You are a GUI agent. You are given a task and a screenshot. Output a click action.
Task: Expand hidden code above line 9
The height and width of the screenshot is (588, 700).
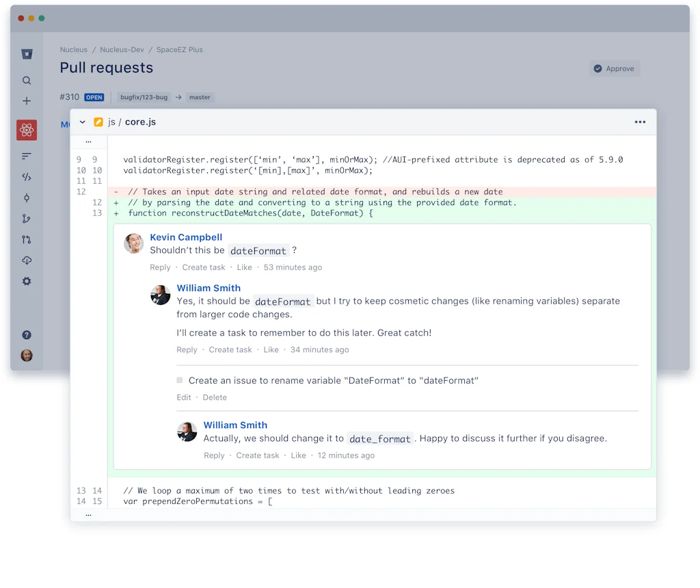(x=88, y=142)
